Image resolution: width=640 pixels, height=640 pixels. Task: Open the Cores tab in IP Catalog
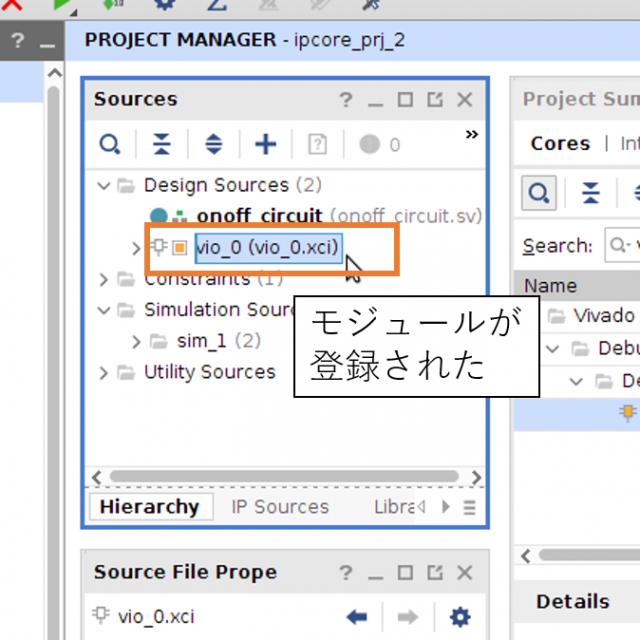tap(560, 143)
